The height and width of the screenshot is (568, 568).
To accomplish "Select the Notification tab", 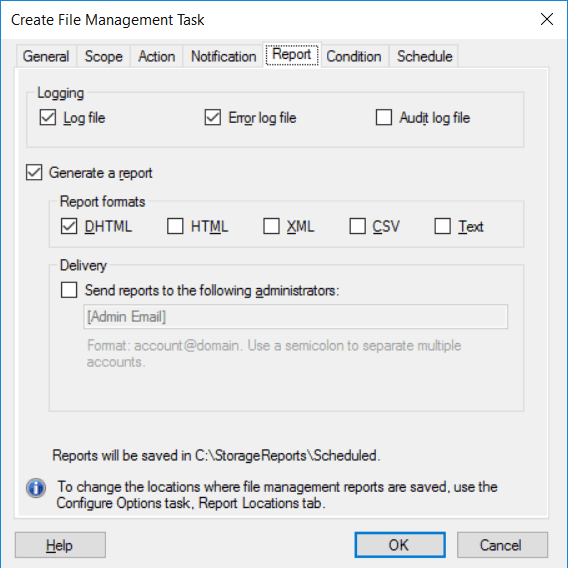I will (x=223, y=57).
